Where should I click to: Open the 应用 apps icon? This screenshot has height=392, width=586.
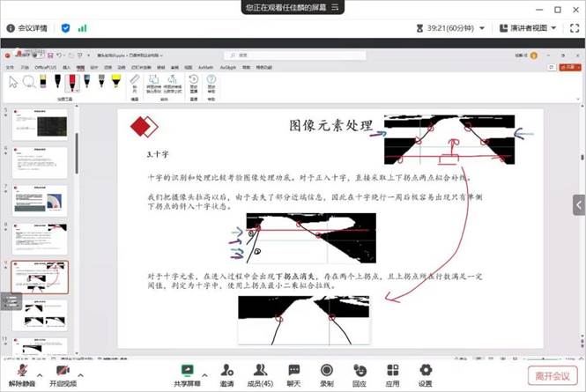pos(393,374)
